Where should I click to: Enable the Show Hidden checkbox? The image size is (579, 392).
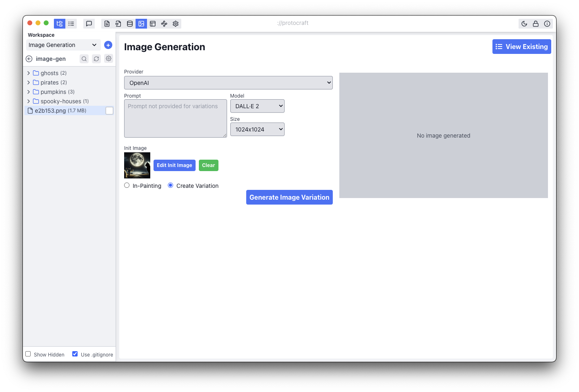tap(28, 354)
